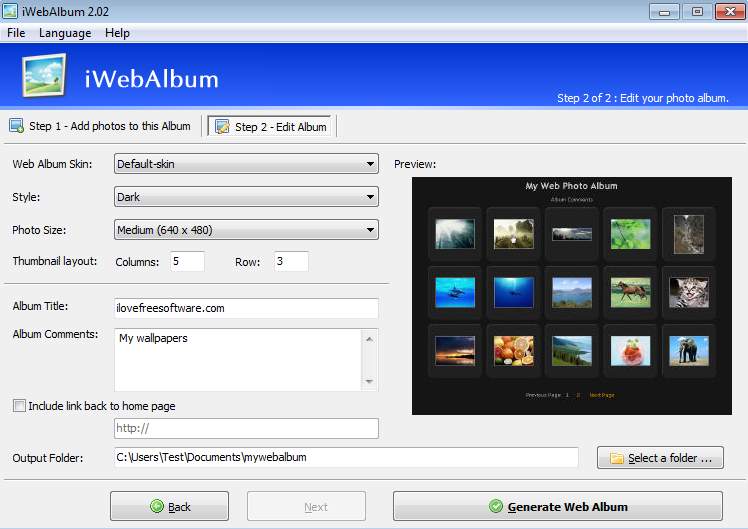Click the app icon in title bar
The height and width of the screenshot is (529, 748).
pos(10,11)
